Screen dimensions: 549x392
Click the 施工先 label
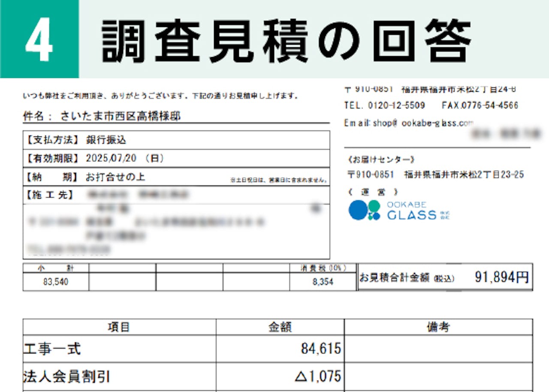coord(50,195)
